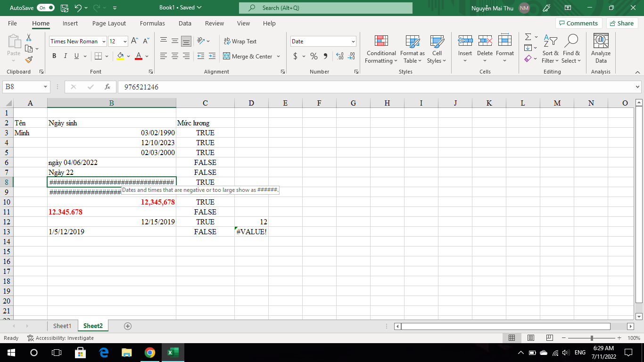Screen dimensions: 644x362
Task: Click the Percent Style icon
Action: tap(314, 56)
